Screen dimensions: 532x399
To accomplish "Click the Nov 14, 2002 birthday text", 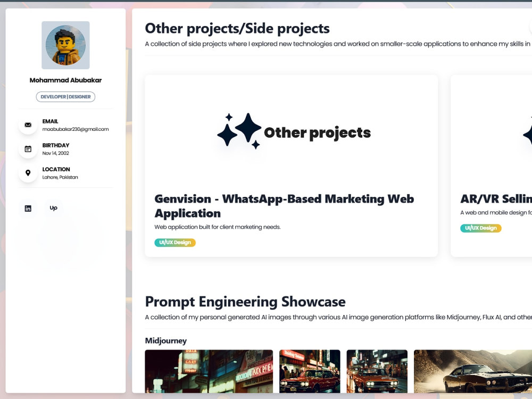I will pos(56,153).
